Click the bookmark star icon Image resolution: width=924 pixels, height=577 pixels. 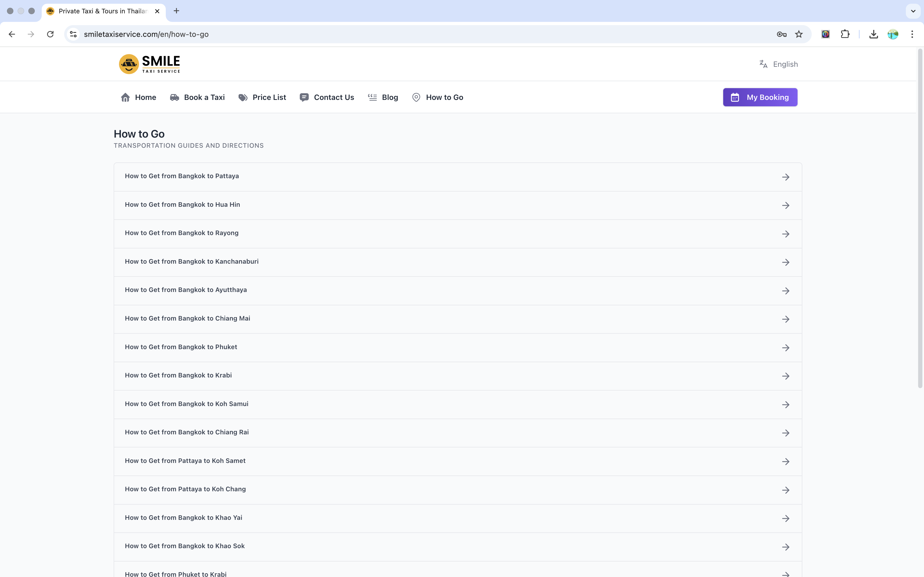point(799,34)
